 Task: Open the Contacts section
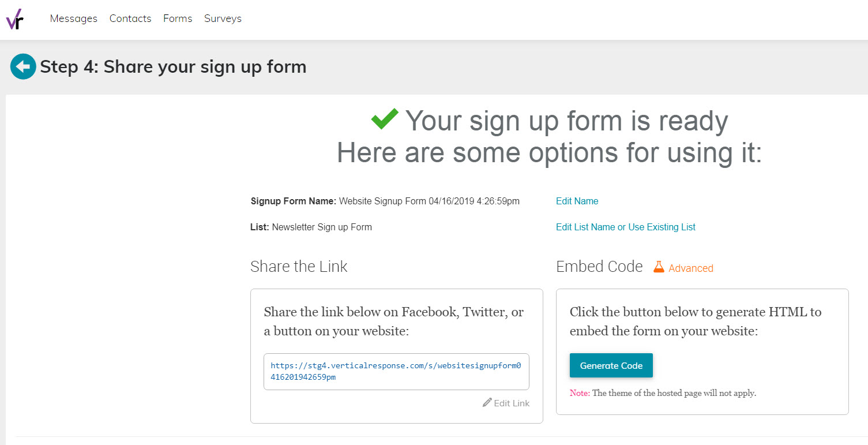coord(130,18)
